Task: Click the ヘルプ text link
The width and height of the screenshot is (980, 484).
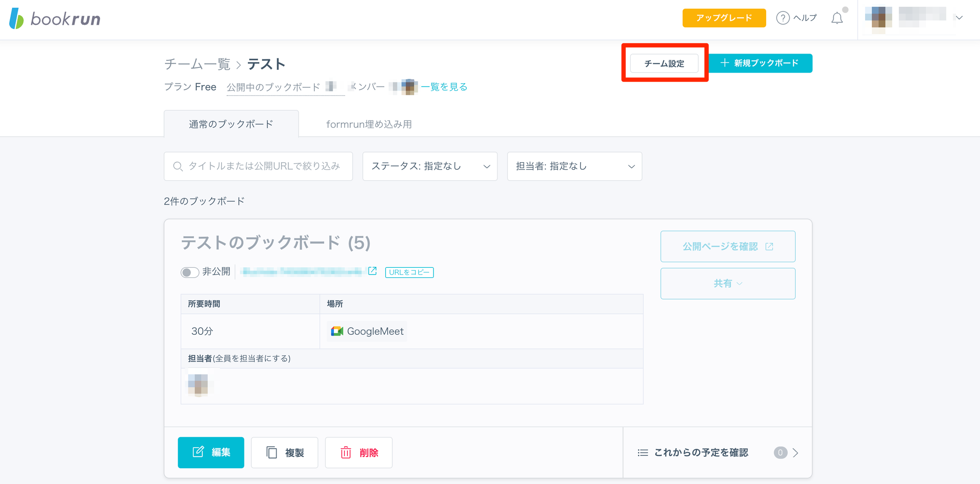Action: (805, 18)
